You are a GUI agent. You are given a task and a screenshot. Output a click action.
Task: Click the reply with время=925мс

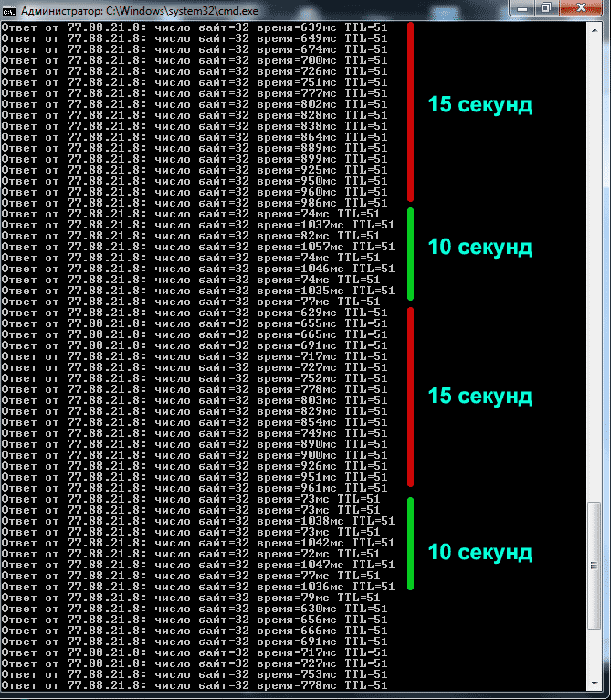(195, 170)
